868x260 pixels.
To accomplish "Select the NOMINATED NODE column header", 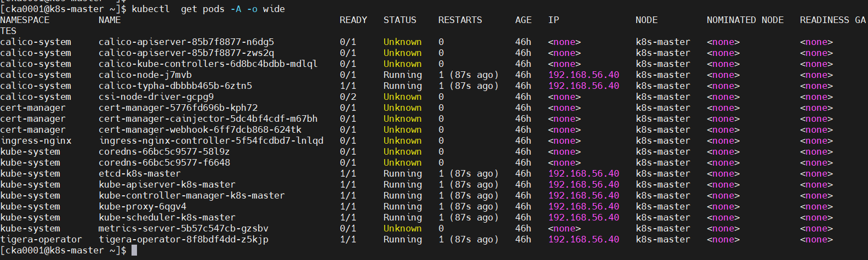I will coord(745,20).
